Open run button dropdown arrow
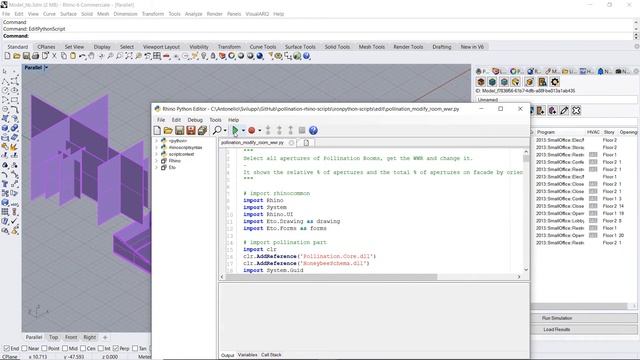This screenshot has height=360, width=640. pyautogui.click(x=243, y=130)
